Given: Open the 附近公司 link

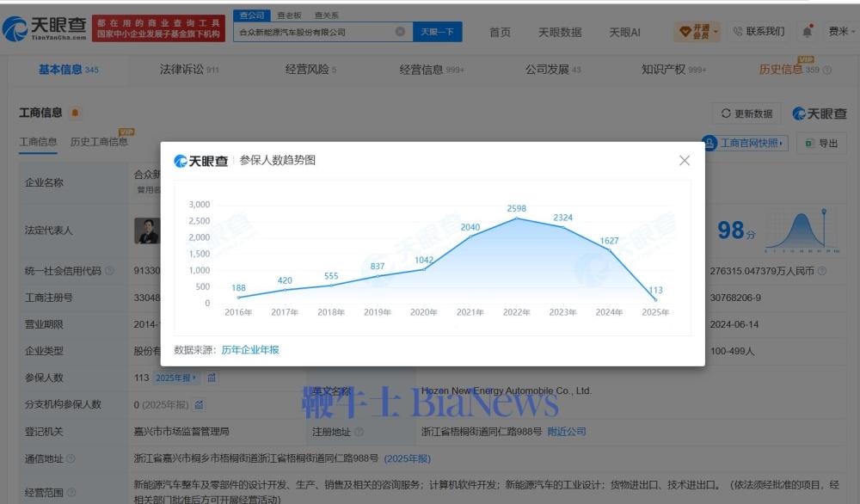Looking at the screenshot, I should (x=567, y=432).
